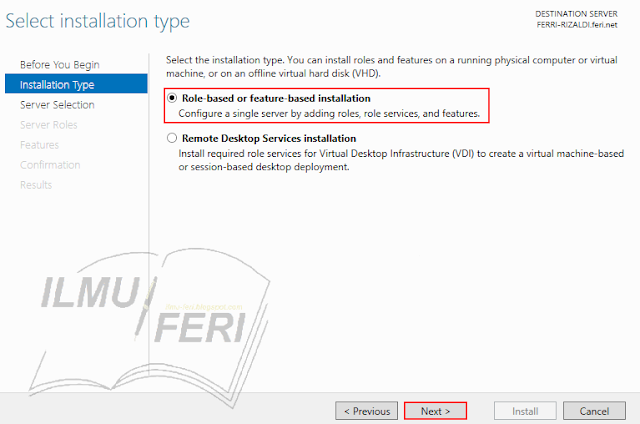Screen dimensions: 640x424
Task: Click the Server Roles step in sidebar
Action: [x=49, y=125]
